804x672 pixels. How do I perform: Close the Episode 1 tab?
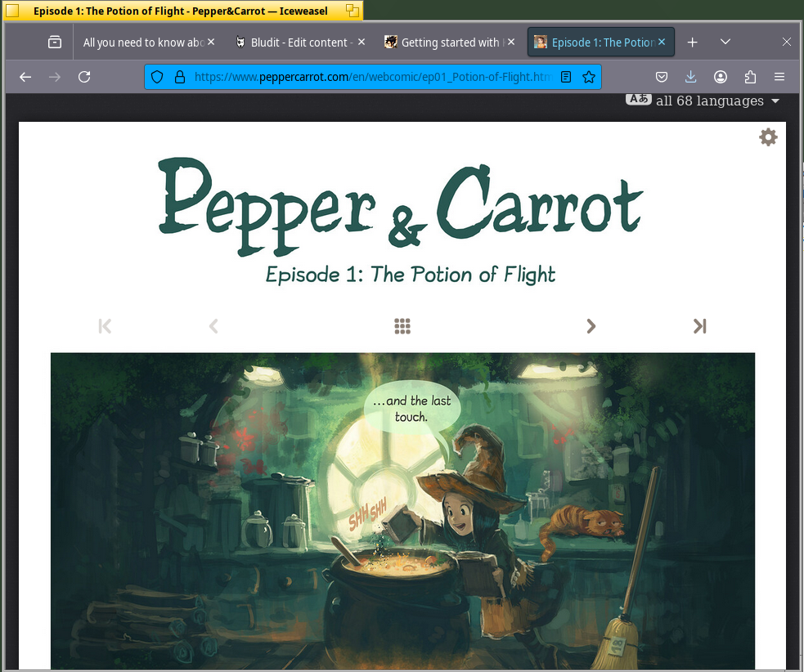pyautogui.click(x=662, y=42)
